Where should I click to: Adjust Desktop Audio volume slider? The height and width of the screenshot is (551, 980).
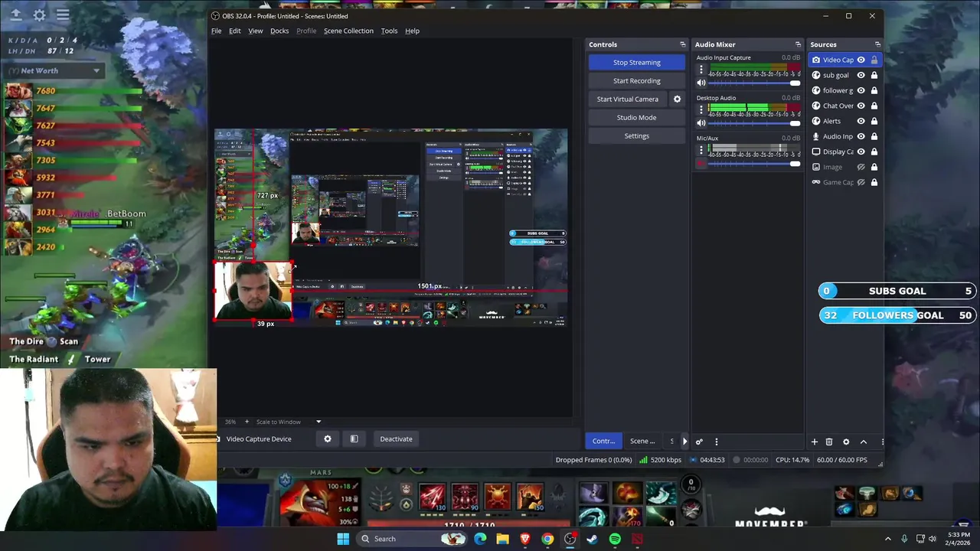click(754, 123)
